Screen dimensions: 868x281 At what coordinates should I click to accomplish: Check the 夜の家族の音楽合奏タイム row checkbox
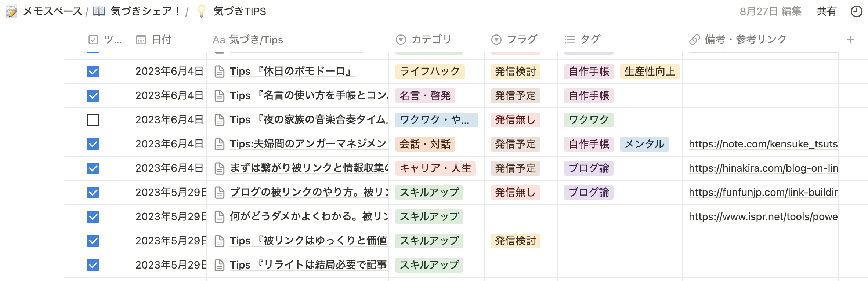[93, 120]
